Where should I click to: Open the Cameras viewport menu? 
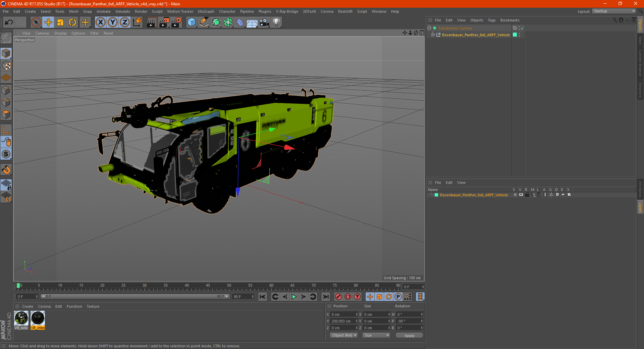tap(42, 33)
